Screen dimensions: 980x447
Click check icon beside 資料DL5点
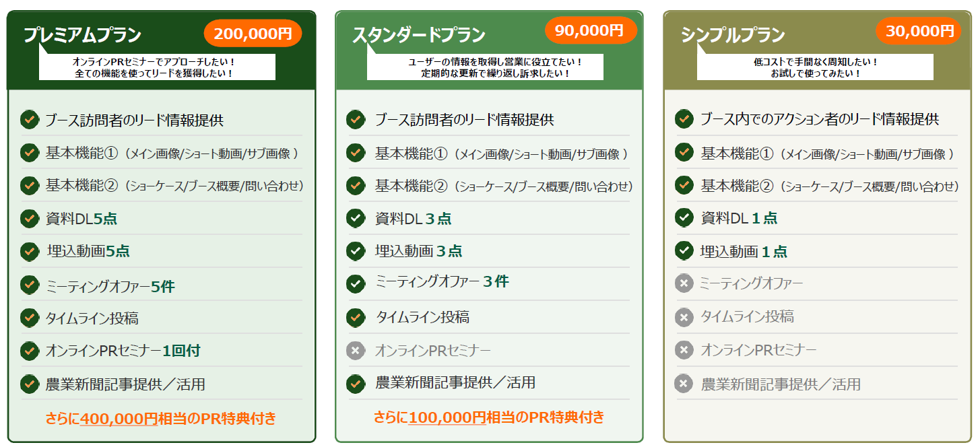29,218
